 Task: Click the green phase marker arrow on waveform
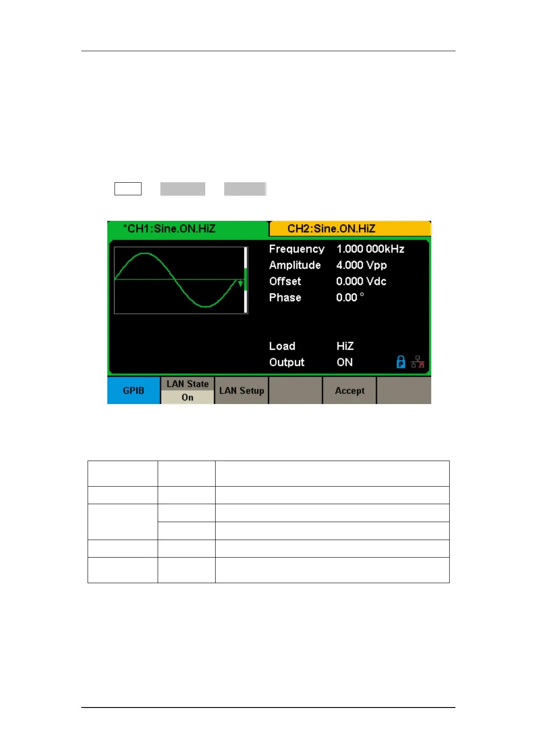click(x=240, y=283)
